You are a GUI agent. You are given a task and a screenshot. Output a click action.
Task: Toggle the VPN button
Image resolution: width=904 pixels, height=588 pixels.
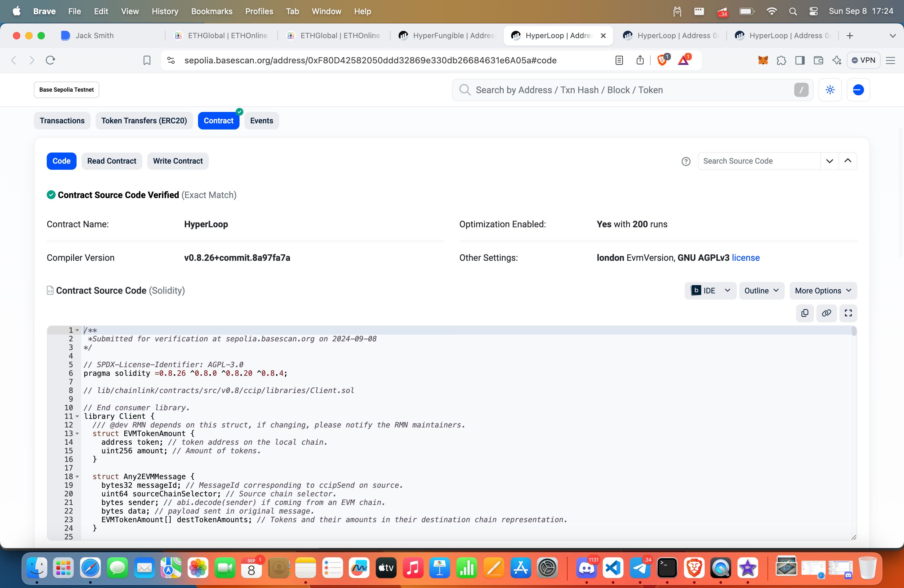863,60
